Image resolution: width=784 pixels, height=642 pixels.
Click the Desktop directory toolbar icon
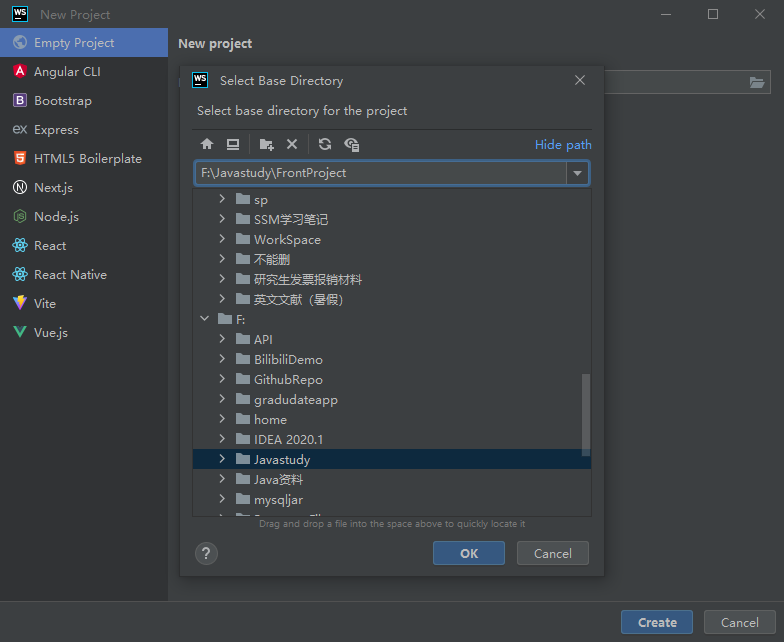tap(233, 144)
